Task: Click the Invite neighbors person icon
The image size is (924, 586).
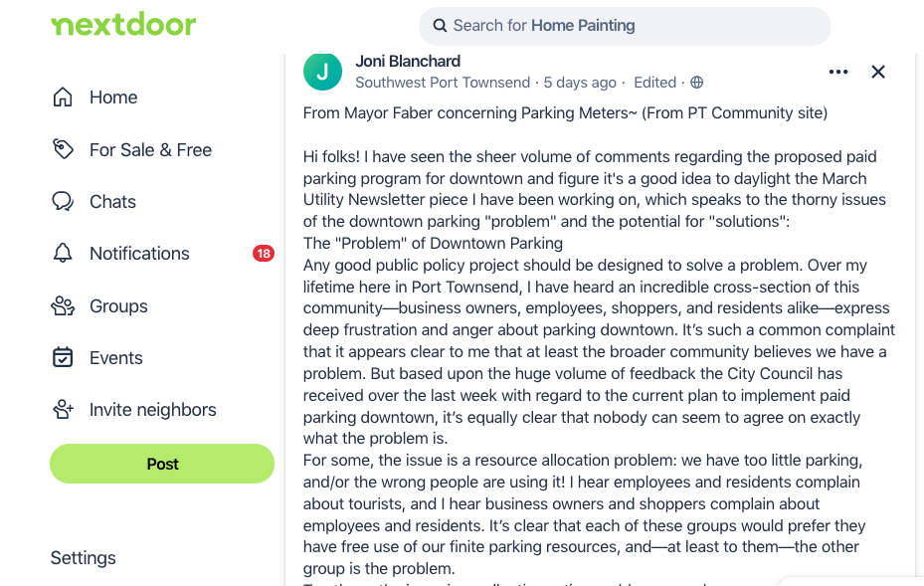Action: tap(63, 410)
